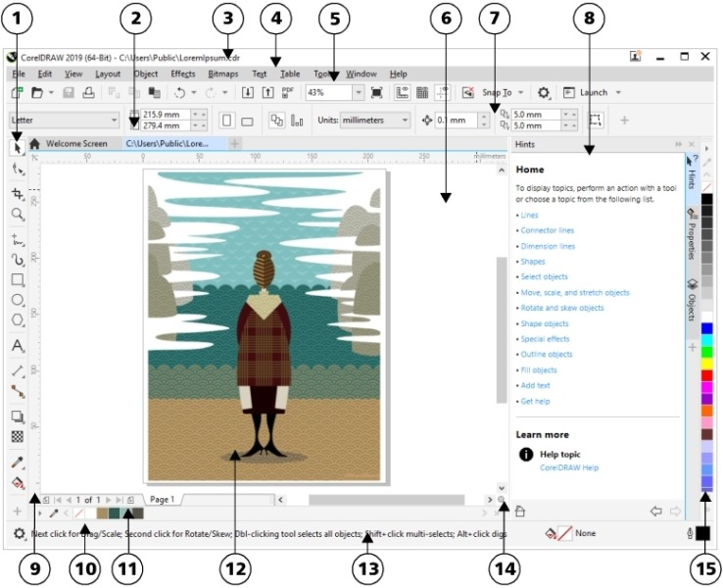Image resolution: width=723 pixels, height=588 pixels.
Task: Pick the red swatch in color palette
Action: 706,375
